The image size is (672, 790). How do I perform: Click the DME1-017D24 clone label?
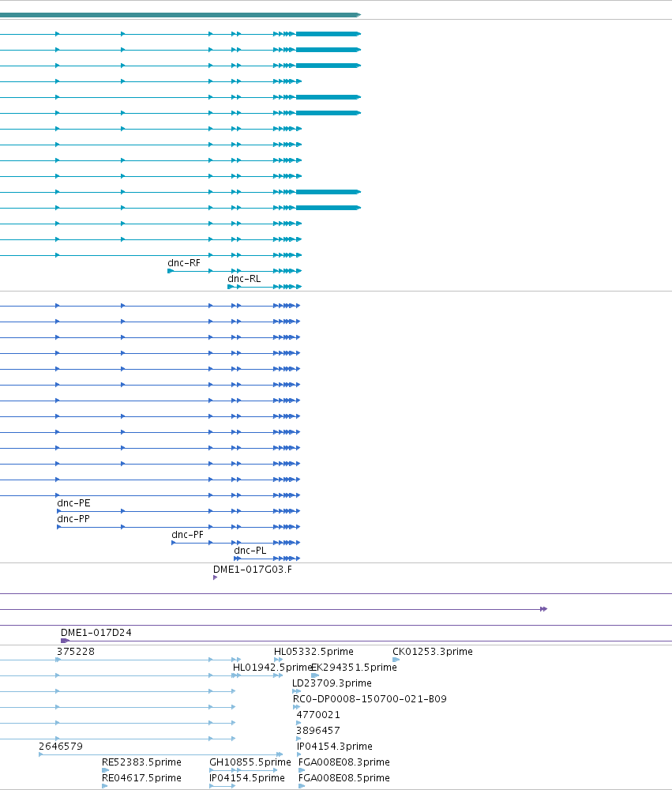point(96,632)
